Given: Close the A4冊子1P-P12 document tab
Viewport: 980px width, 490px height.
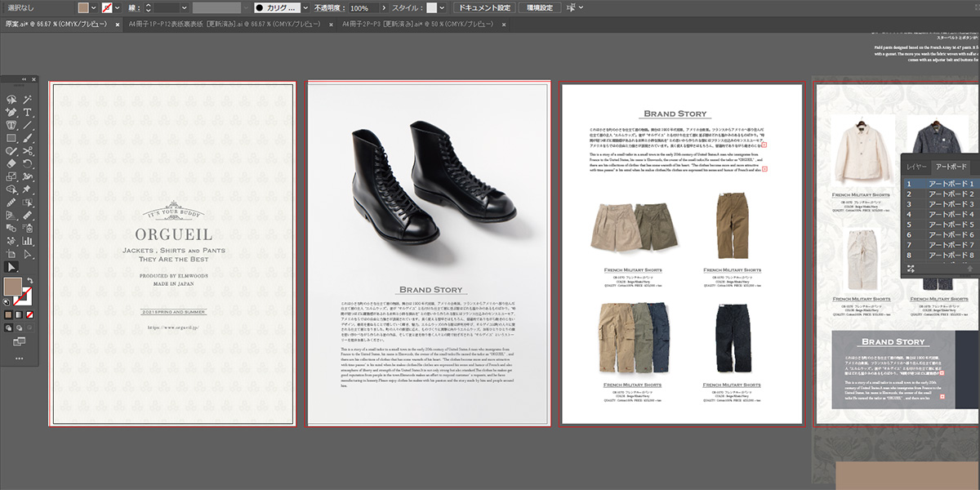Looking at the screenshot, I should (332, 24).
